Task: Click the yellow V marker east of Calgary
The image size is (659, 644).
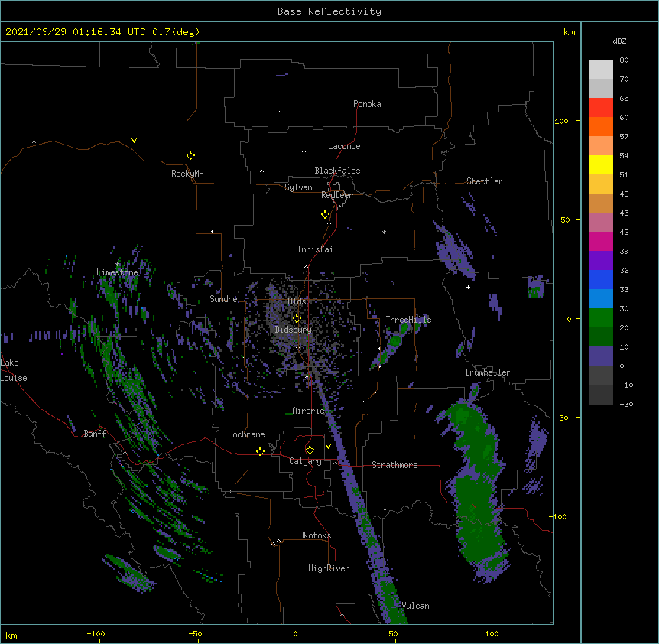Action: tap(328, 447)
